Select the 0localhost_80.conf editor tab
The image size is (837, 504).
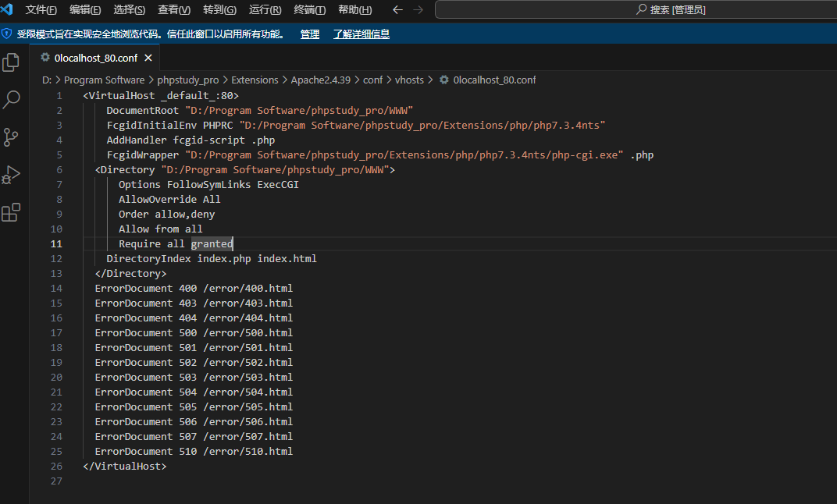95,58
